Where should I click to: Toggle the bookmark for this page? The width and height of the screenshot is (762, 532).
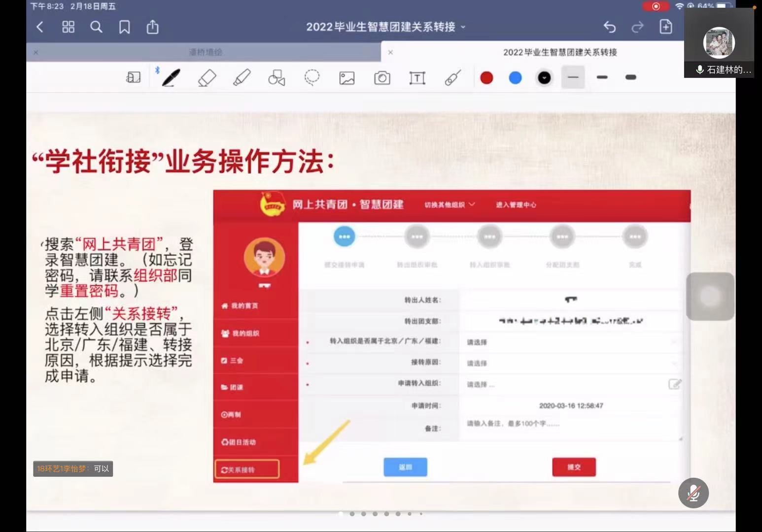point(124,27)
